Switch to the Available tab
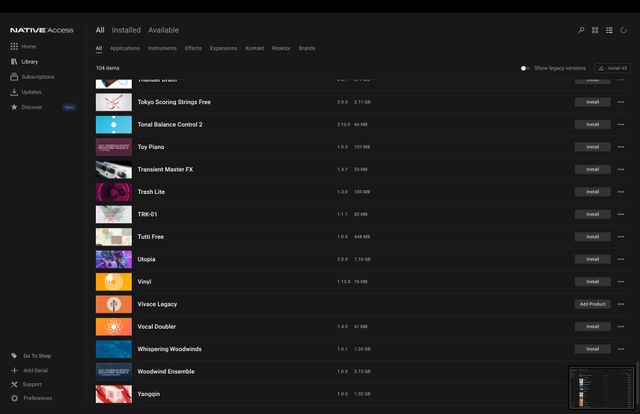This screenshot has height=414, width=640. click(x=163, y=30)
